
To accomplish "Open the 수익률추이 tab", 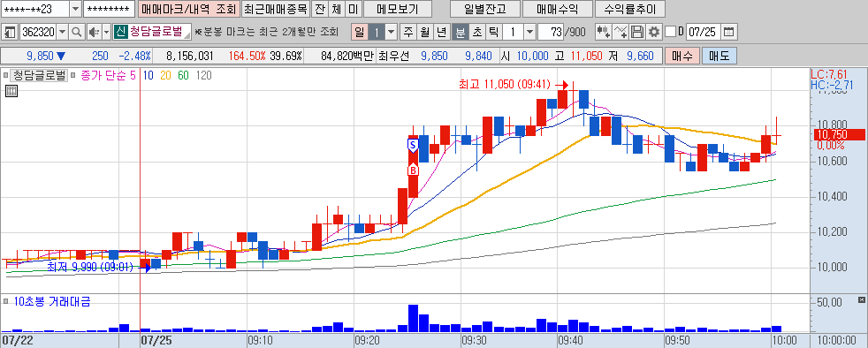I will (x=629, y=9).
